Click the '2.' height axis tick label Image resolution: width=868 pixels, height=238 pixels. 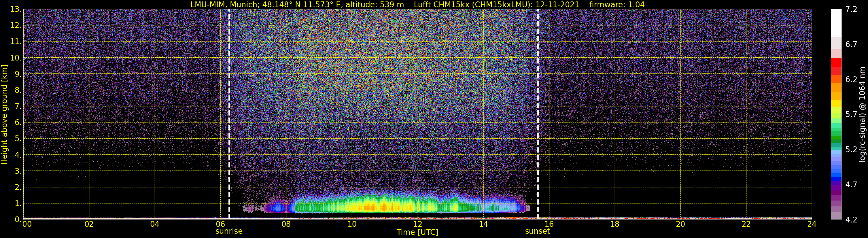[18, 187]
